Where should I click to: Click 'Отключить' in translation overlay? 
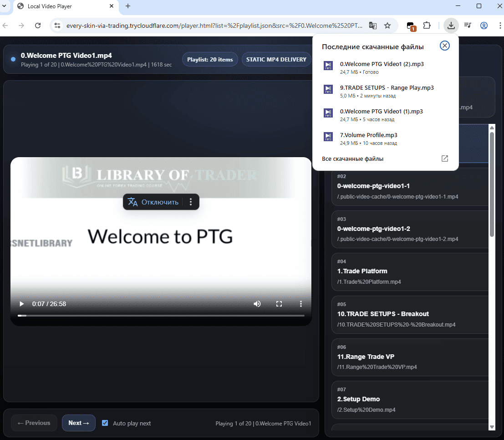click(x=160, y=202)
